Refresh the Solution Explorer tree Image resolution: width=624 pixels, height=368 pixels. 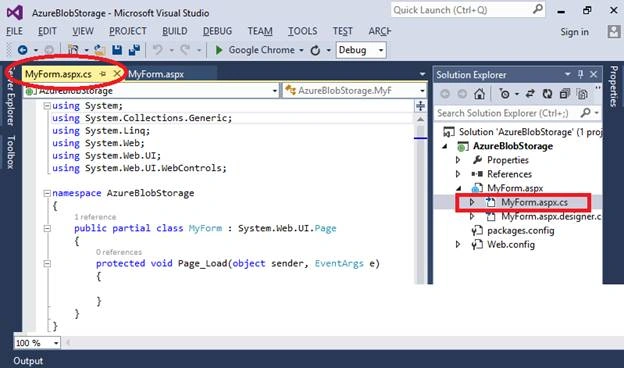pos(548,94)
